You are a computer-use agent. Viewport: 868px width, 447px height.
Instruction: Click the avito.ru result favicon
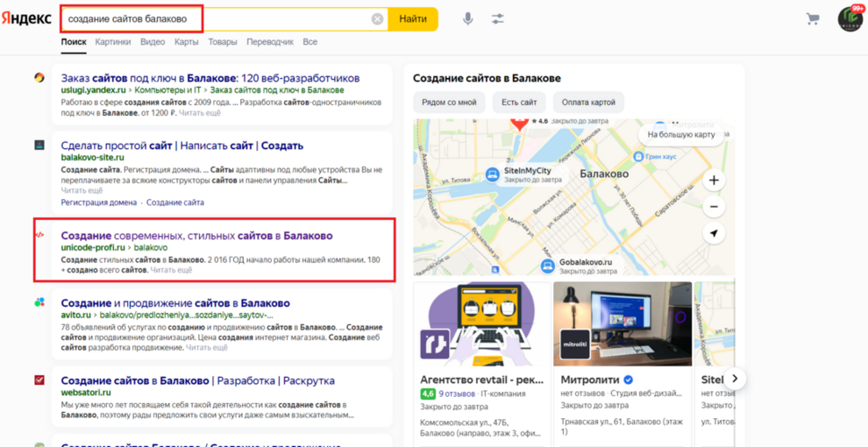tap(39, 302)
